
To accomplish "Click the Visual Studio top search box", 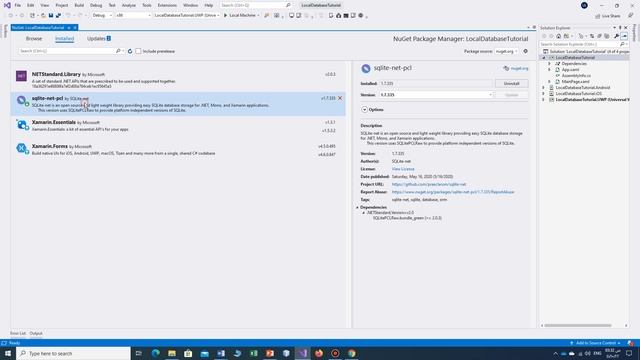I will [255, 5].
